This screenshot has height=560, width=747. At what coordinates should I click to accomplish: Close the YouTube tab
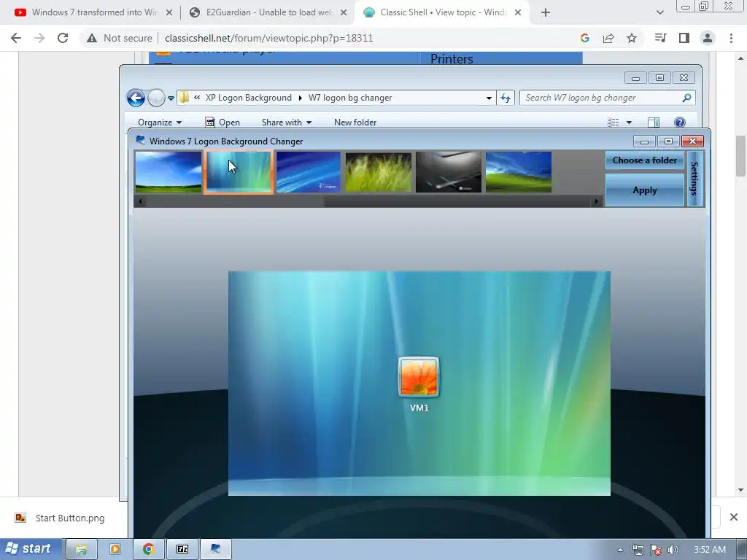pos(169,13)
